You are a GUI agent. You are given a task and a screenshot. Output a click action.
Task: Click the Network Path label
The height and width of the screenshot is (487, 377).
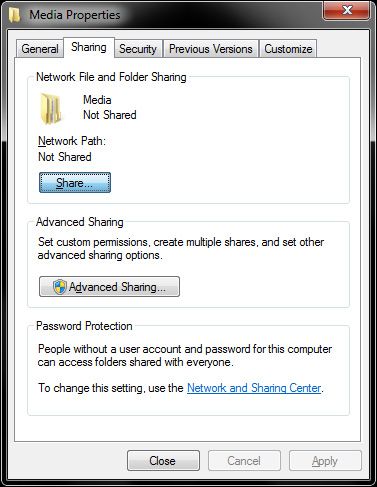tap(72, 141)
